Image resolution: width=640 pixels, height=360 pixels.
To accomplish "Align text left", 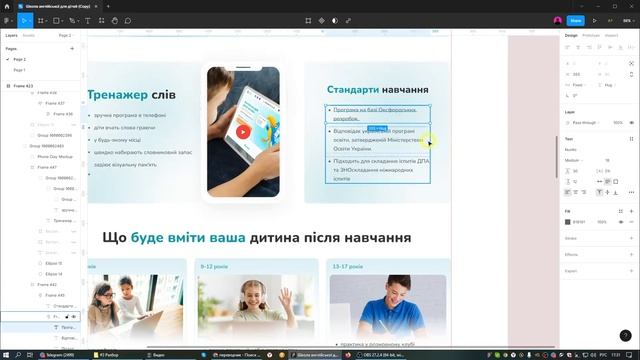I will 567,192.
